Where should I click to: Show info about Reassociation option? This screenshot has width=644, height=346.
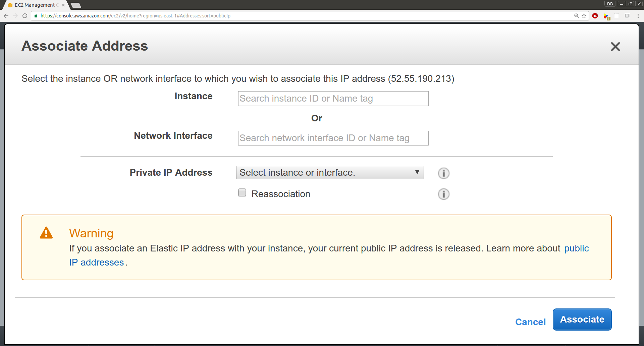pos(443,194)
